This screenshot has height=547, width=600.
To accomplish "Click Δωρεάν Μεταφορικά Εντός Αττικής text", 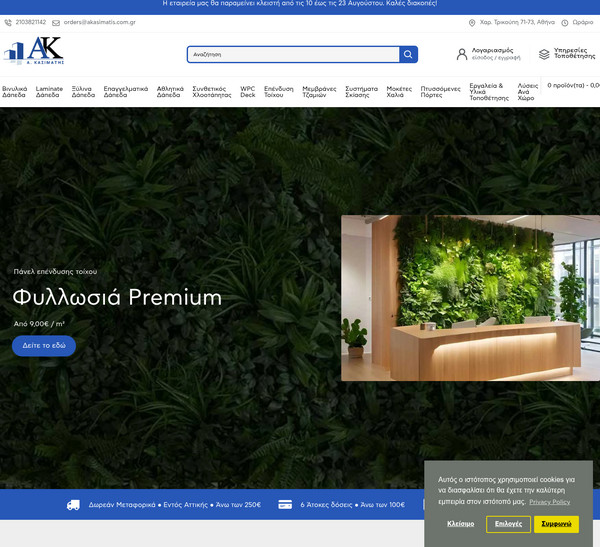I will [x=174, y=505].
